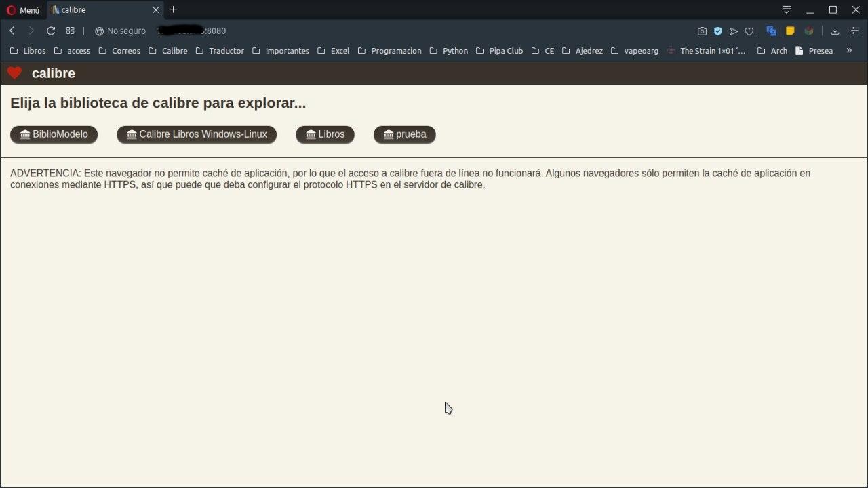The width and height of the screenshot is (868, 488).
Task: Open the Libros library button
Action: (325, 134)
